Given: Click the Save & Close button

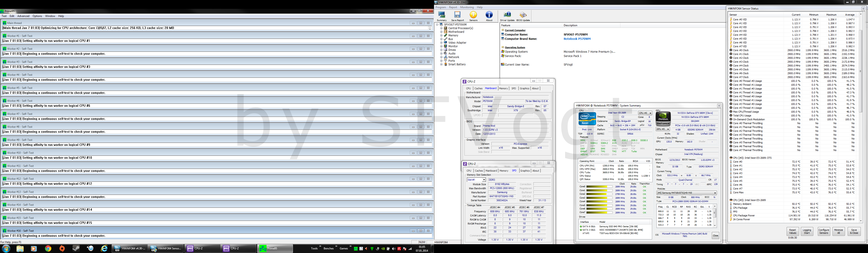Looking at the screenshot, I should tap(854, 232).
